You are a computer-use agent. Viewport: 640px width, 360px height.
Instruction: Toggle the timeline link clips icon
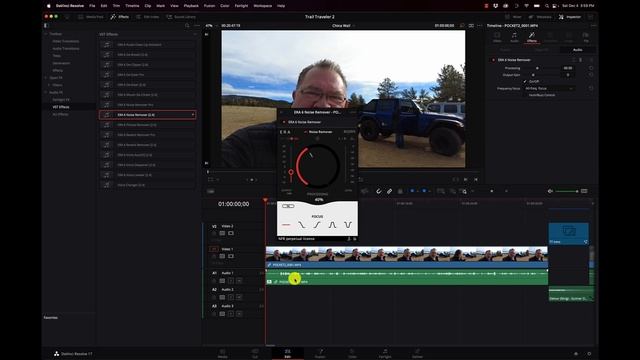(x=389, y=191)
